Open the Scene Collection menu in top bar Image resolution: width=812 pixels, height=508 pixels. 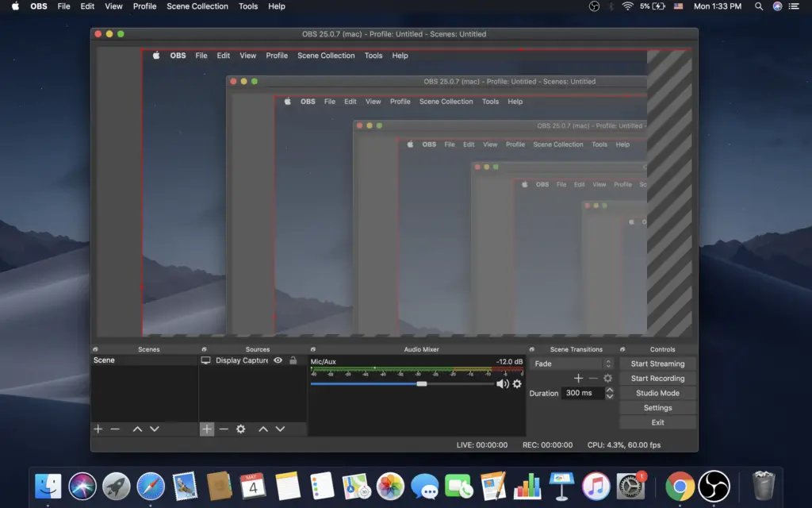coord(197,6)
